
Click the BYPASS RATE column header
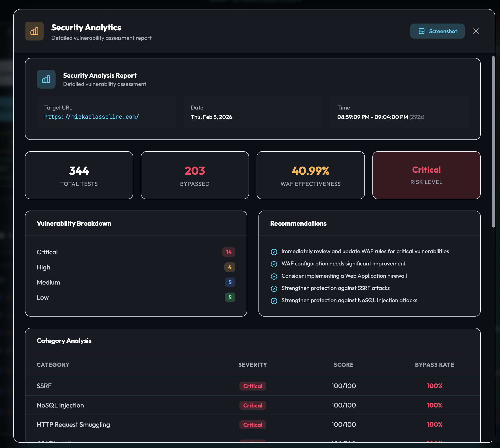coord(435,365)
